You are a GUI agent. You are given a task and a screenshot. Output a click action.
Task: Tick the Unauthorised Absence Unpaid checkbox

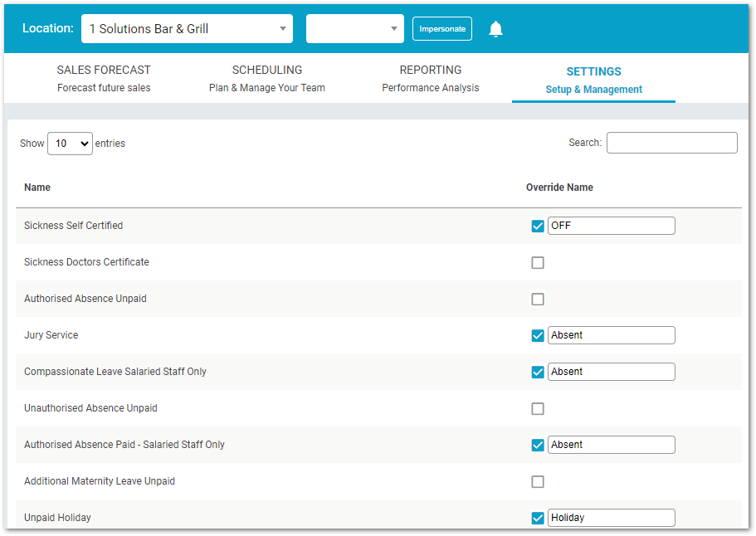pyautogui.click(x=538, y=409)
